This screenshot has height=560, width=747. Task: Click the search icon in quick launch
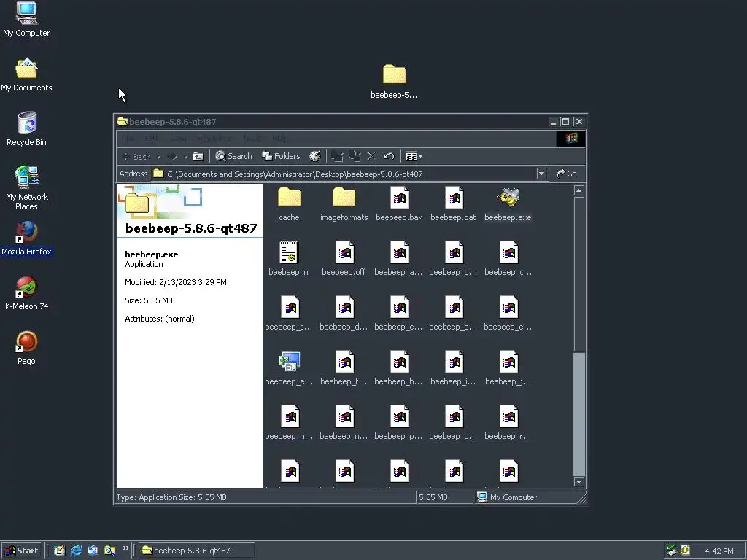pos(109,551)
